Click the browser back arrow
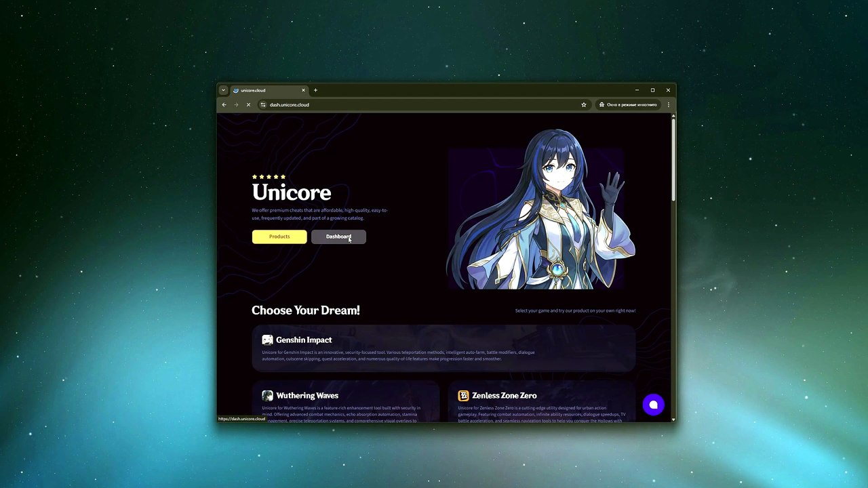 (224, 104)
